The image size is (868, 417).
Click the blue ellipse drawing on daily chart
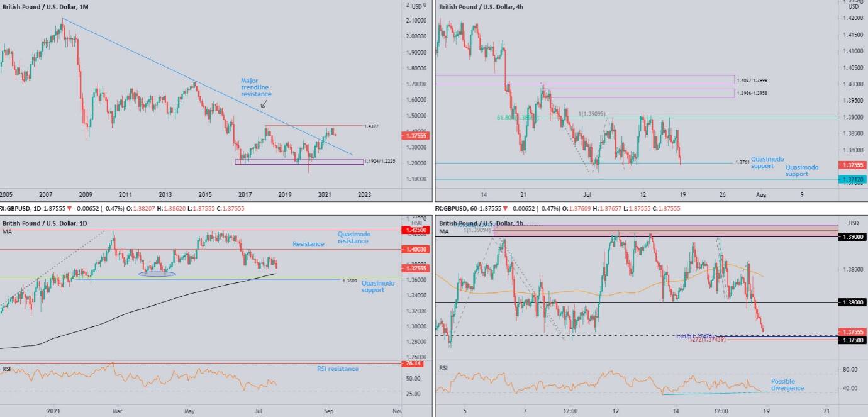point(157,274)
